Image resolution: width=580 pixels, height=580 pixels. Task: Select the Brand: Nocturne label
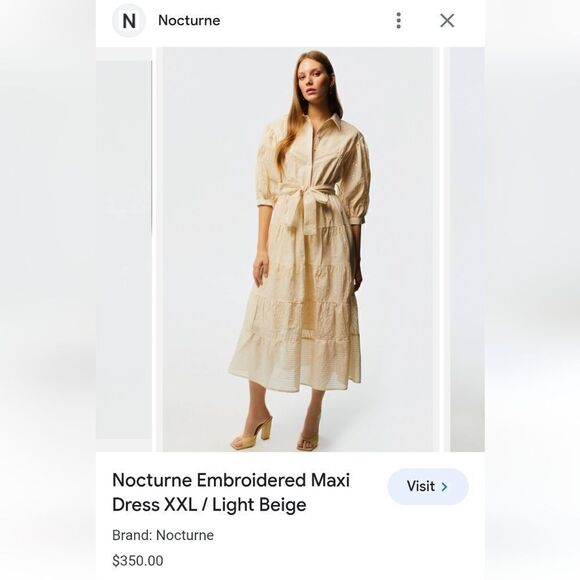(163, 535)
